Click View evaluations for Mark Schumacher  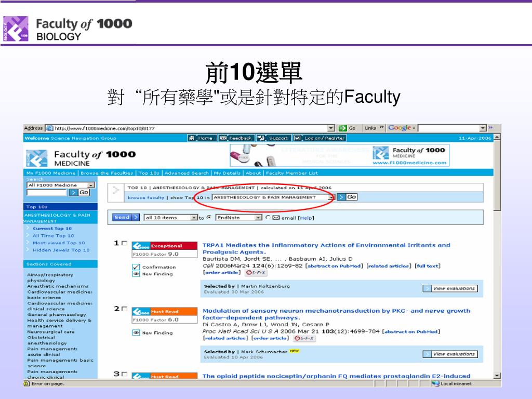point(450,354)
